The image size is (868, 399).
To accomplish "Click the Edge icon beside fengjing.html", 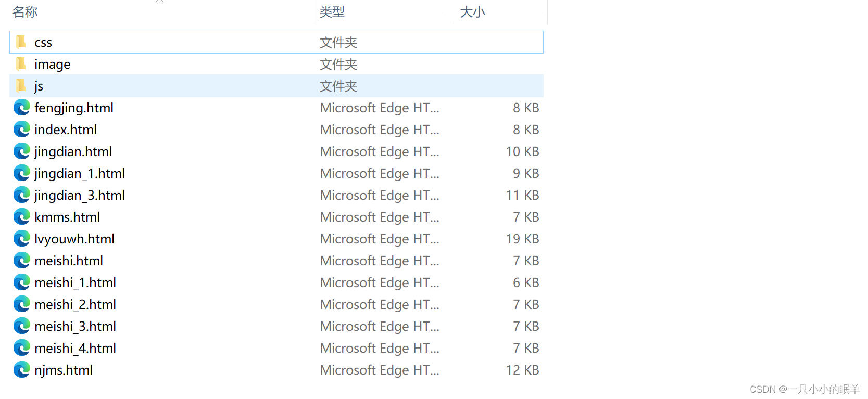I will [x=21, y=108].
